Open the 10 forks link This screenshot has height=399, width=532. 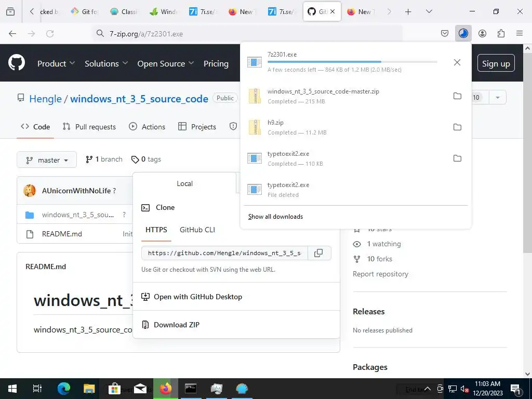click(x=379, y=259)
